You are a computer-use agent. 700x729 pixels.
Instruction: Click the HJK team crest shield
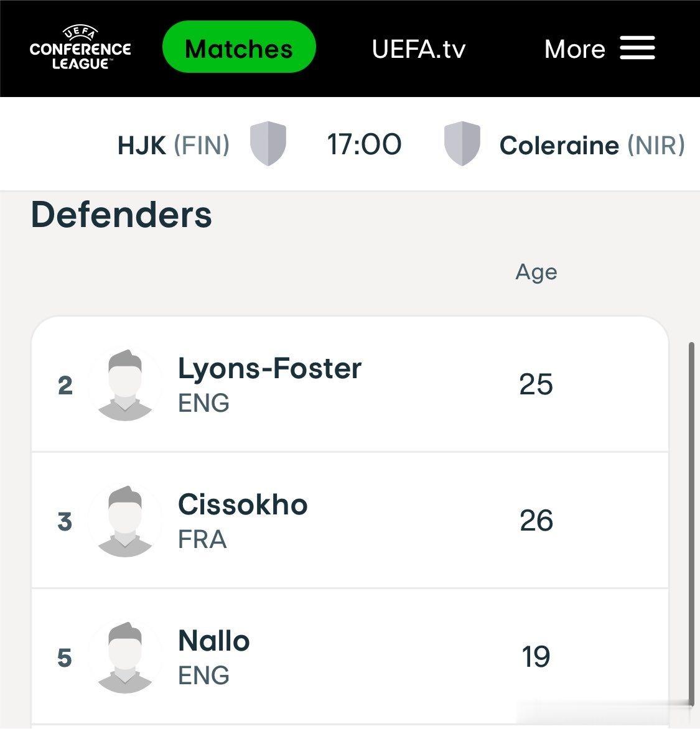click(268, 144)
